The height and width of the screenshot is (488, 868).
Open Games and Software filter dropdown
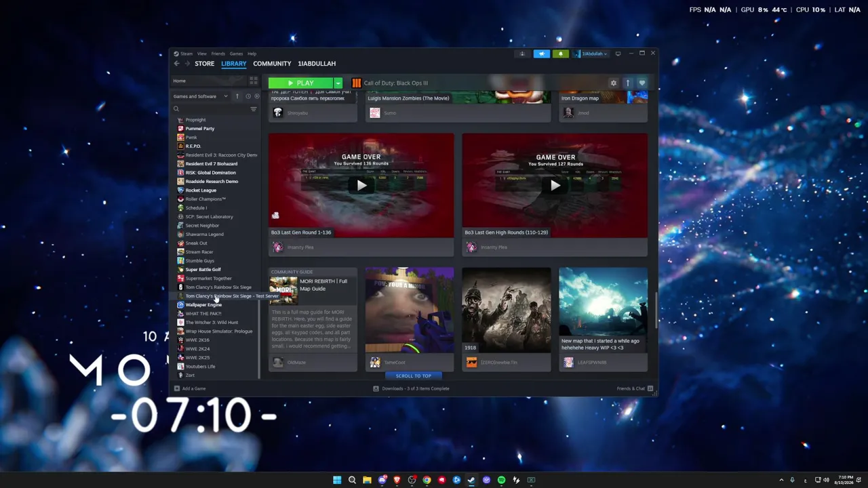pyautogui.click(x=200, y=96)
